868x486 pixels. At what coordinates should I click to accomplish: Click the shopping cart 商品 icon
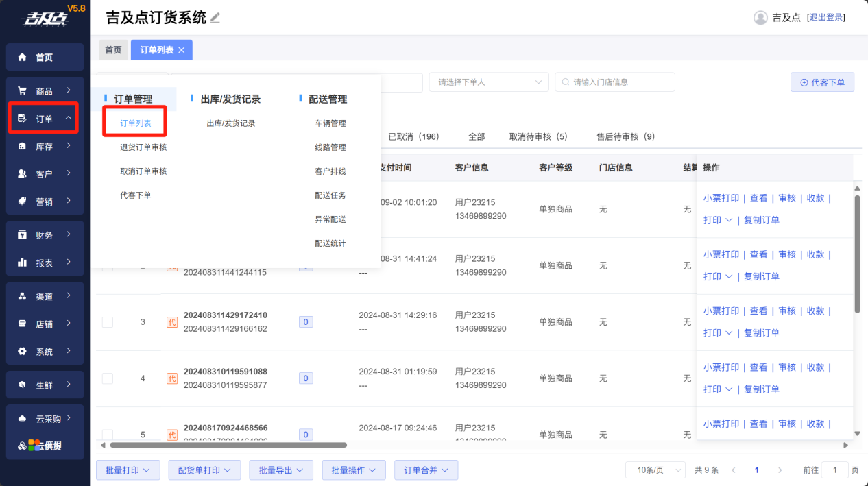tap(23, 90)
